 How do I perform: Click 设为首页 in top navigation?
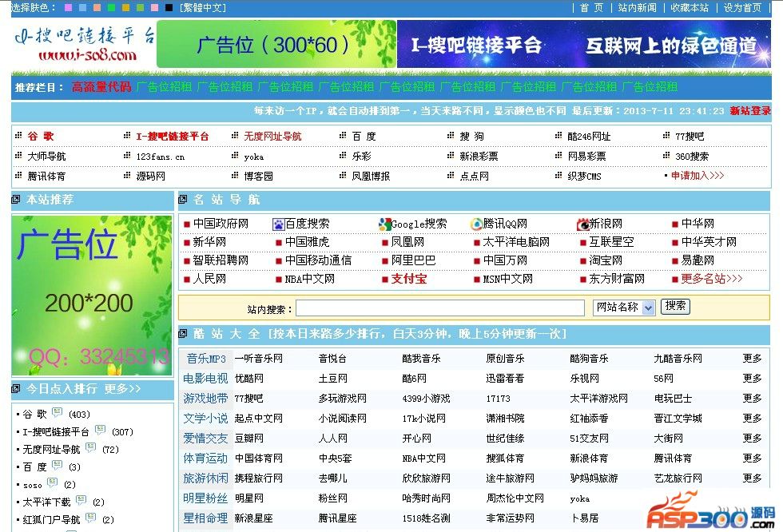pos(742,7)
